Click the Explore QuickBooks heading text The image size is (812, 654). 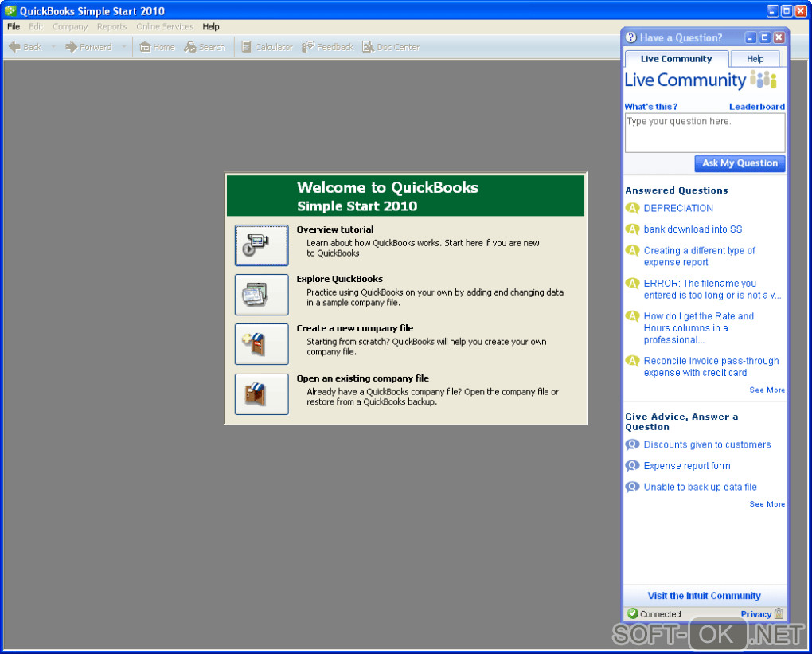[x=340, y=279]
